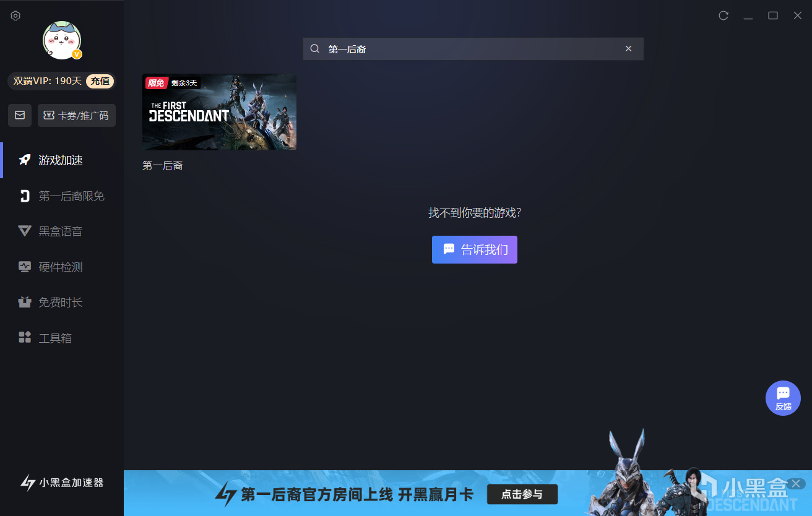812x516 pixels.
Task: Close the bottom promotional banner
Action: (x=797, y=483)
